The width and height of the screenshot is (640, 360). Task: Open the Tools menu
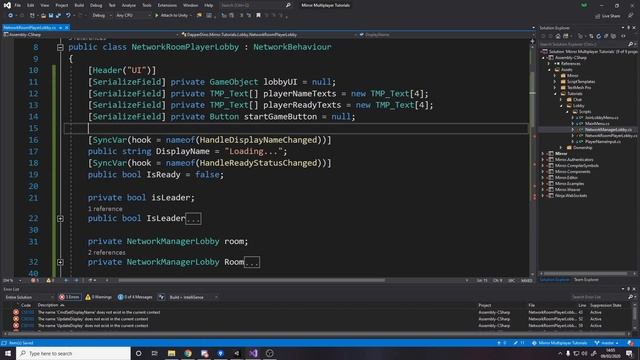point(147,5)
